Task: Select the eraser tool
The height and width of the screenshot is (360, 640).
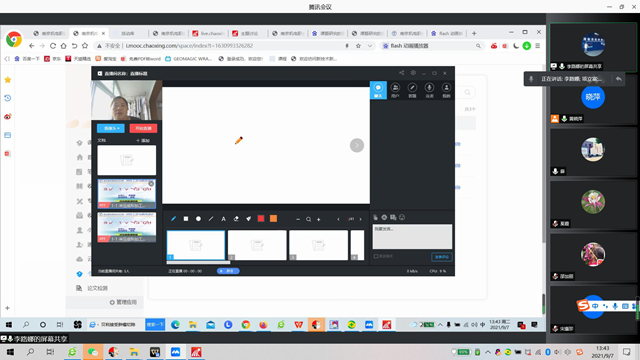Action: click(236, 219)
